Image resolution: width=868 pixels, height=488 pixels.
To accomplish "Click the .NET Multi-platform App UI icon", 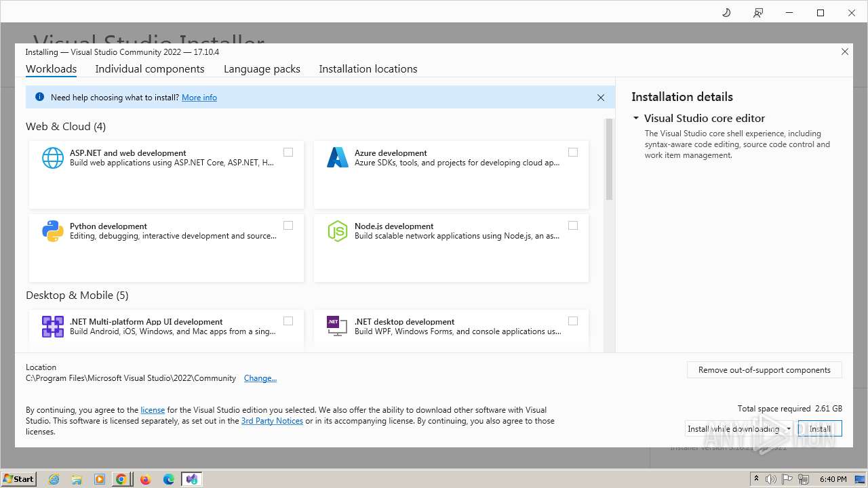I will point(53,327).
